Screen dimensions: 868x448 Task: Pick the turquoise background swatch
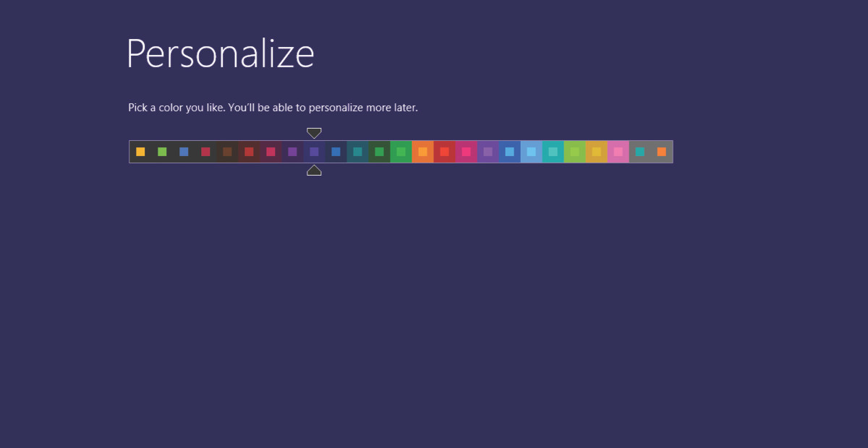[x=553, y=152]
